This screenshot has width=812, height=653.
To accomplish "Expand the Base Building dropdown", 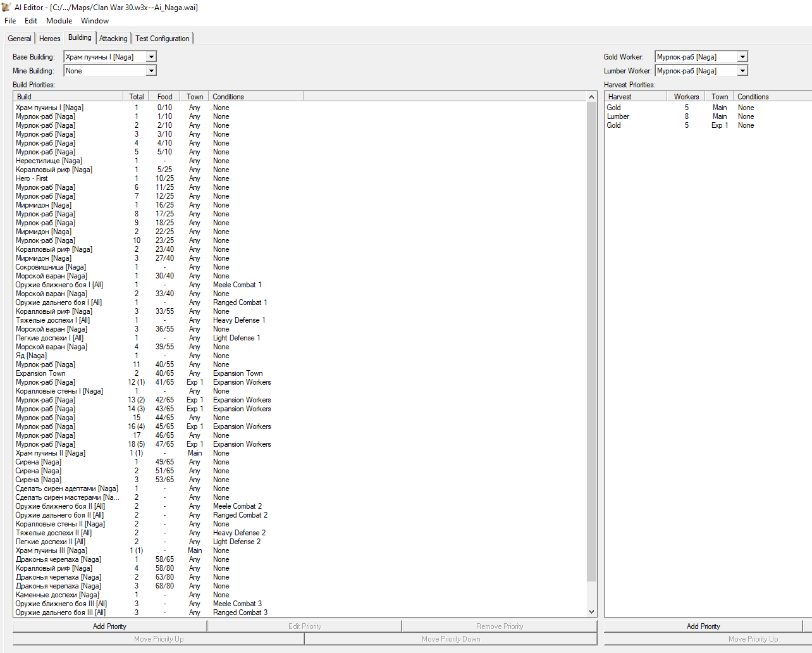I will click(x=151, y=57).
